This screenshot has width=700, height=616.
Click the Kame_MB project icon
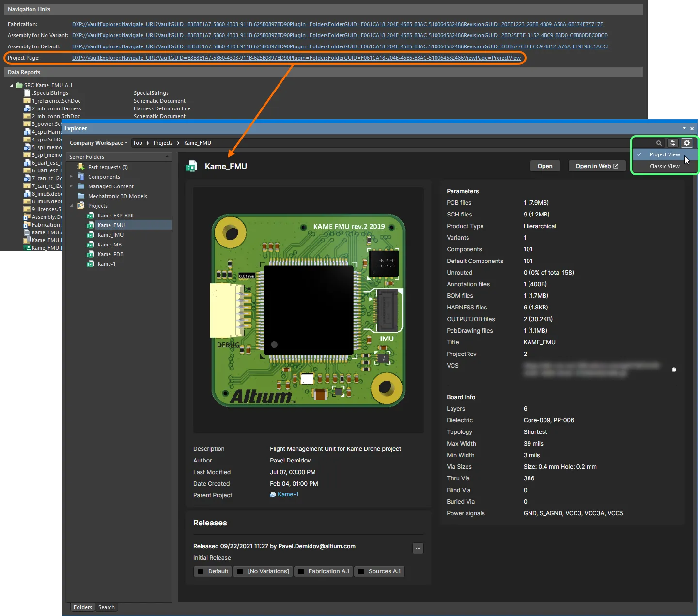[x=91, y=245]
